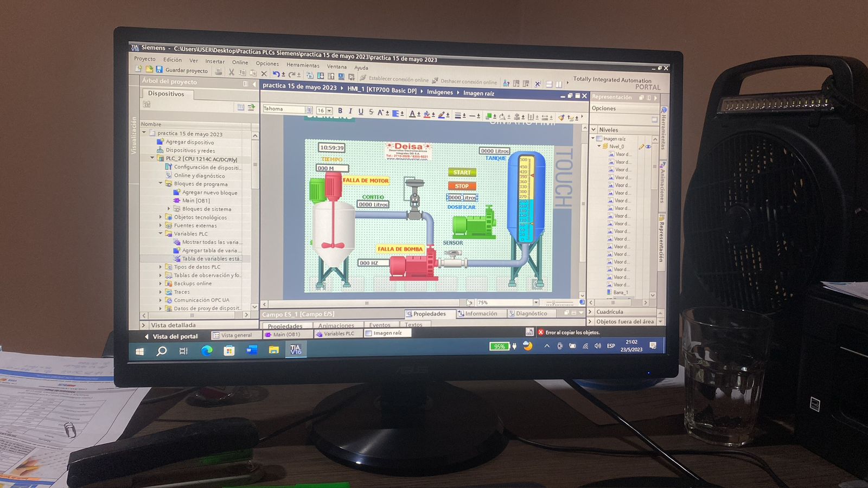Select Main [OB1] in the project tree
868x488 pixels.
pos(196,201)
